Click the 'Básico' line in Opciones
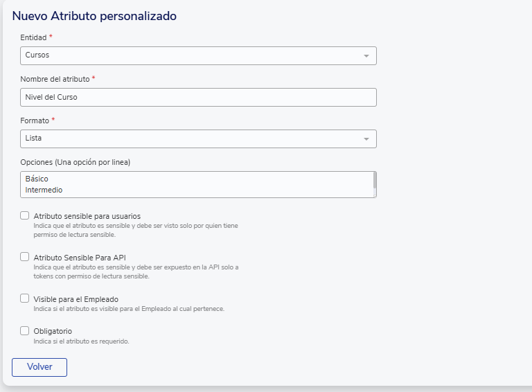The height and width of the screenshot is (392, 532). [37, 179]
